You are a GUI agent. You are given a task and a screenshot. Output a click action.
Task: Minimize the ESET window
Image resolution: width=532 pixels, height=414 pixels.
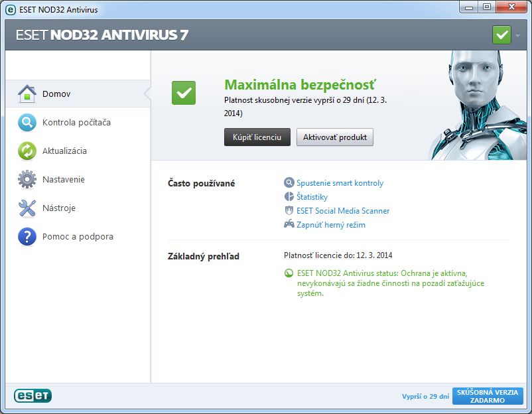(469, 7)
